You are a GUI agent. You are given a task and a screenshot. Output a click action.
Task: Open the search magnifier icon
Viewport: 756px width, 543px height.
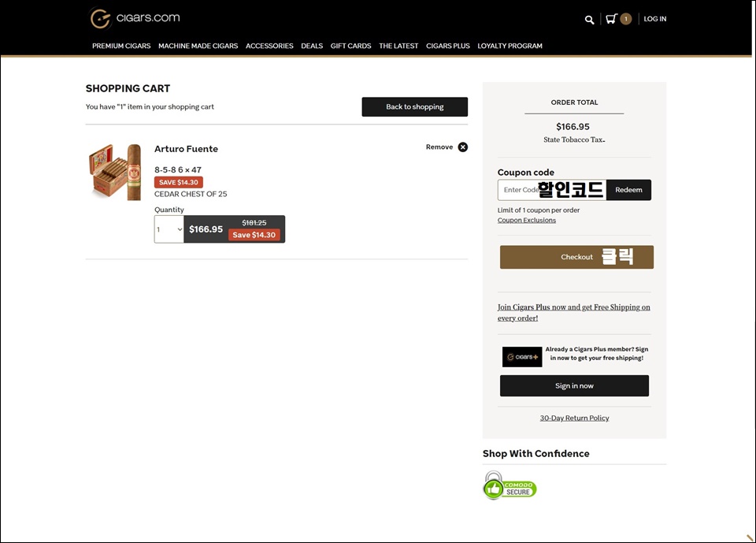[589, 19]
